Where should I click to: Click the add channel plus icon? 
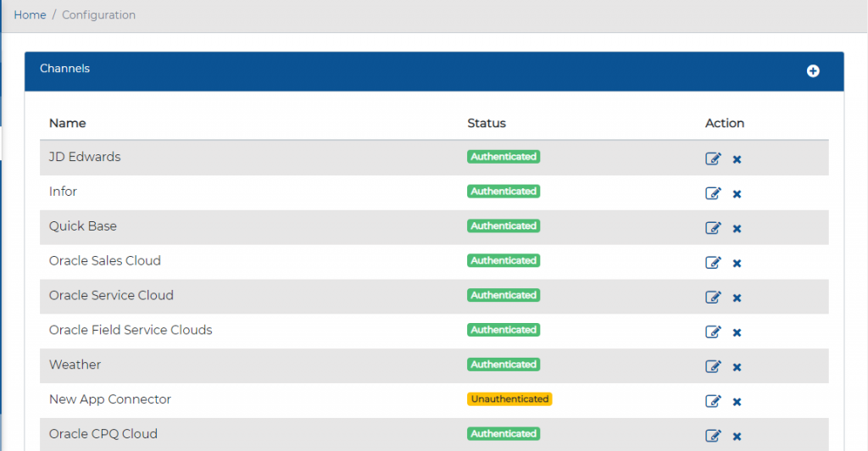(x=813, y=71)
